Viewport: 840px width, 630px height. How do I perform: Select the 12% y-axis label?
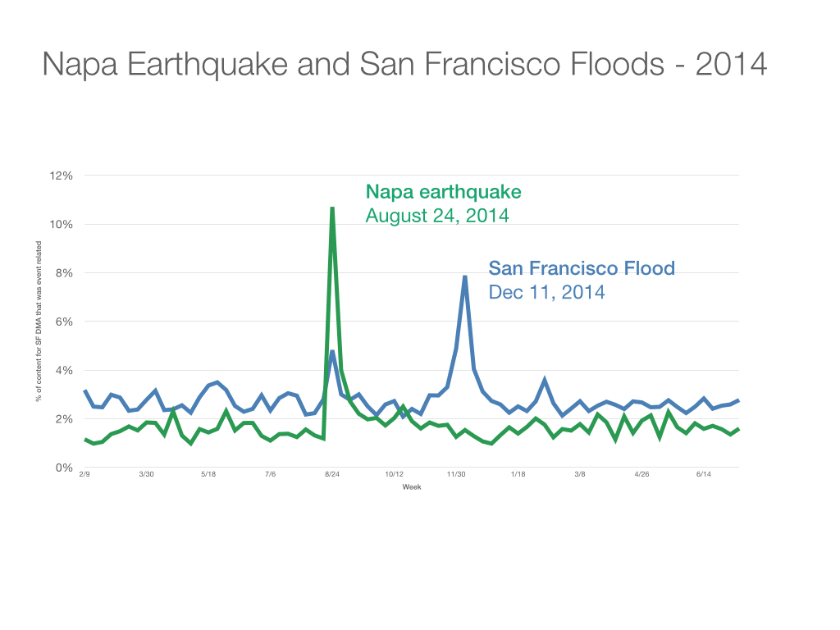coord(61,176)
